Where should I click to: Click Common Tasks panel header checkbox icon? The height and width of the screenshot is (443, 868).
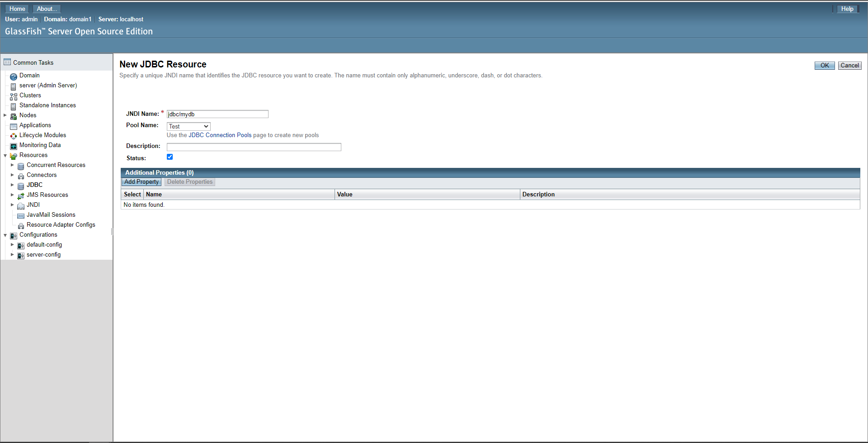6,62
